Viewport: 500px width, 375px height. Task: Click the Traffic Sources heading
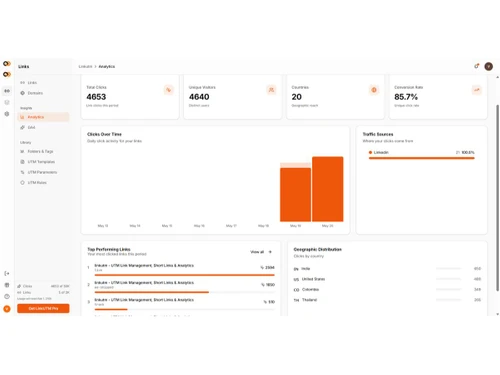pyautogui.click(x=378, y=134)
